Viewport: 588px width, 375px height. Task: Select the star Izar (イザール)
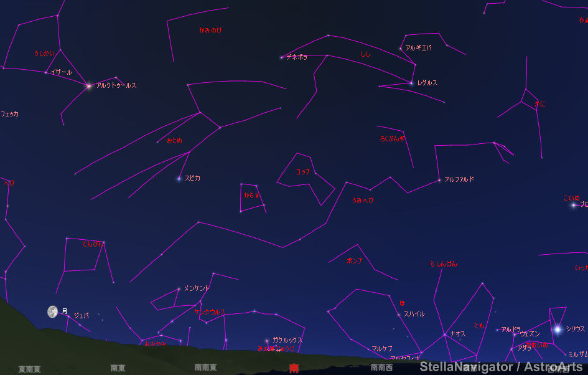coord(46,72)
